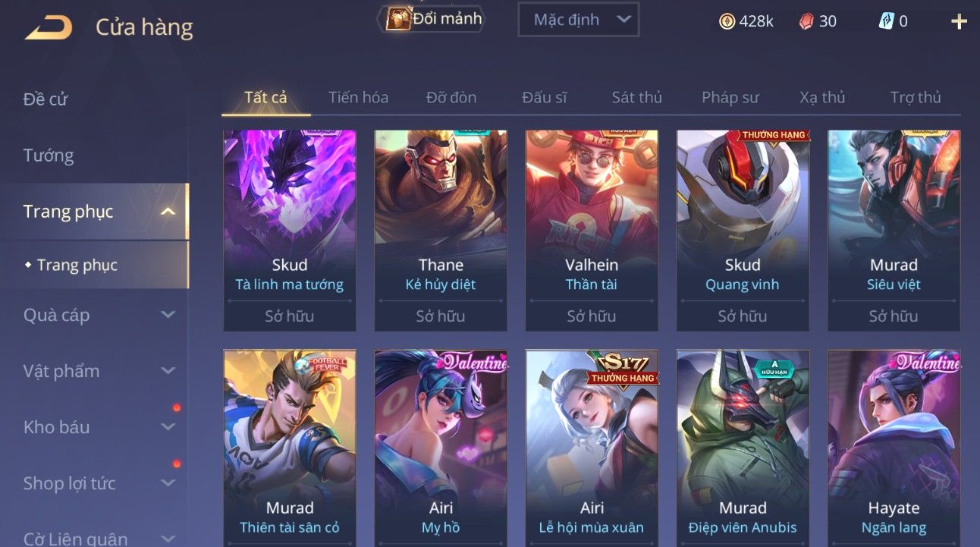The width and height of the screenshot is (980, 547).
Task: Click the S17 Thưởng hạng badge on Airi card
Action: click(x=622, y=369)
